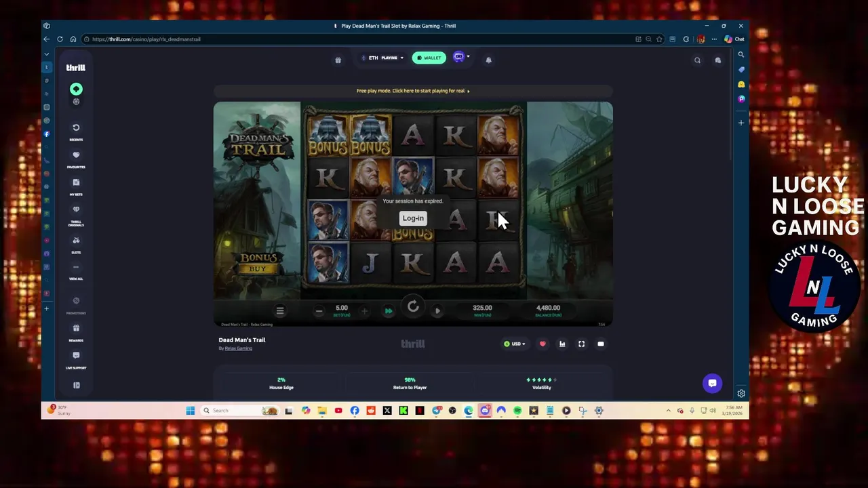Click the Bonus Buy button in the slot game
The image size is (868, 488).
pyautogui.click(x=258, y=262)
